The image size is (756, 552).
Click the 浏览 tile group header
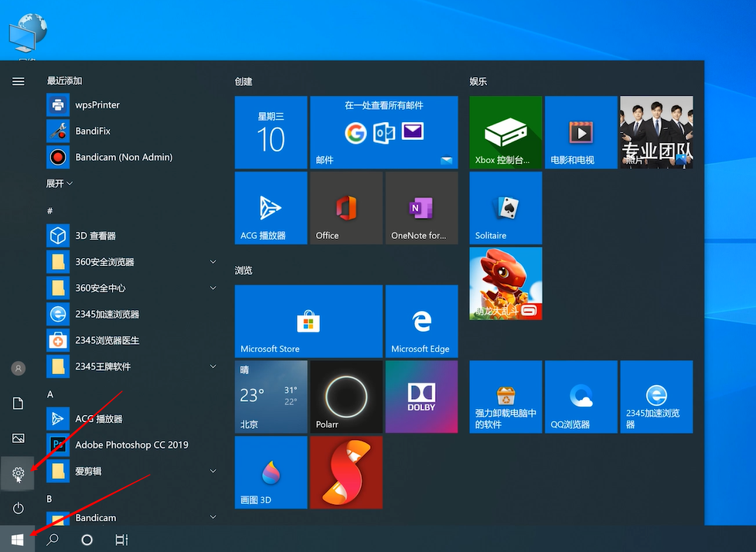tap(243, 271)
